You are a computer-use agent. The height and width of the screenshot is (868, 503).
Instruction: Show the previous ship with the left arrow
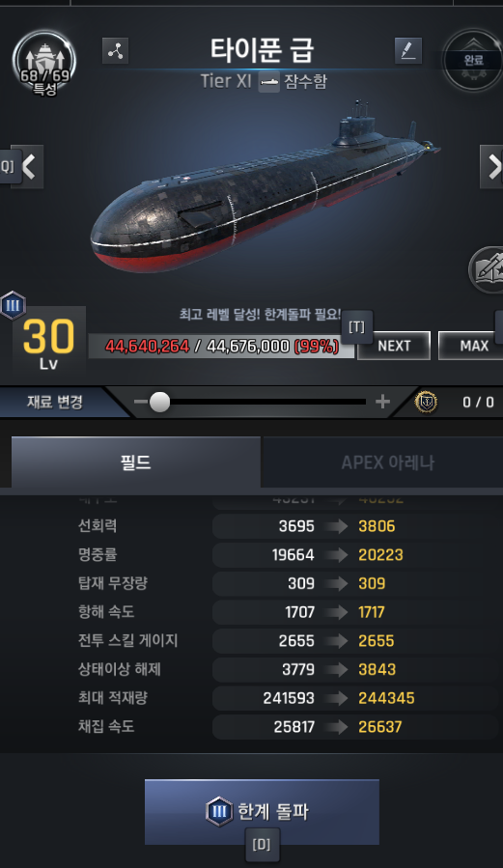tap(28, 167)
